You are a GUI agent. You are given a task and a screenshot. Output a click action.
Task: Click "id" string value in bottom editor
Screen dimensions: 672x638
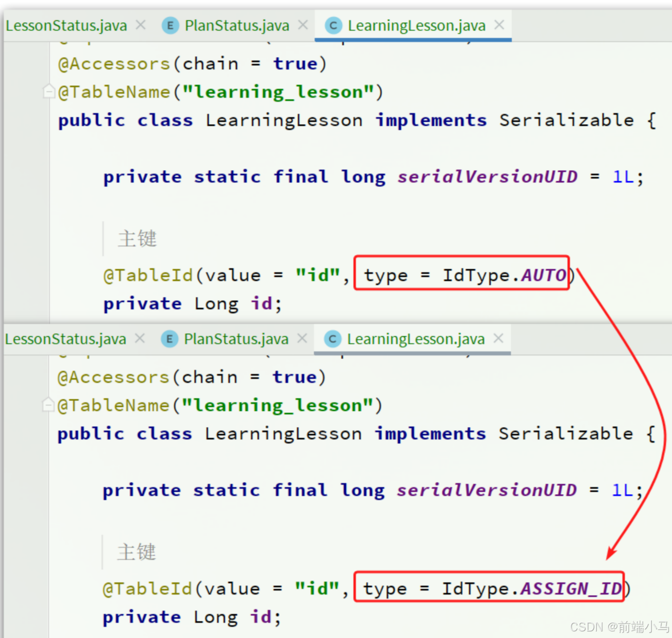coord(317,589)
